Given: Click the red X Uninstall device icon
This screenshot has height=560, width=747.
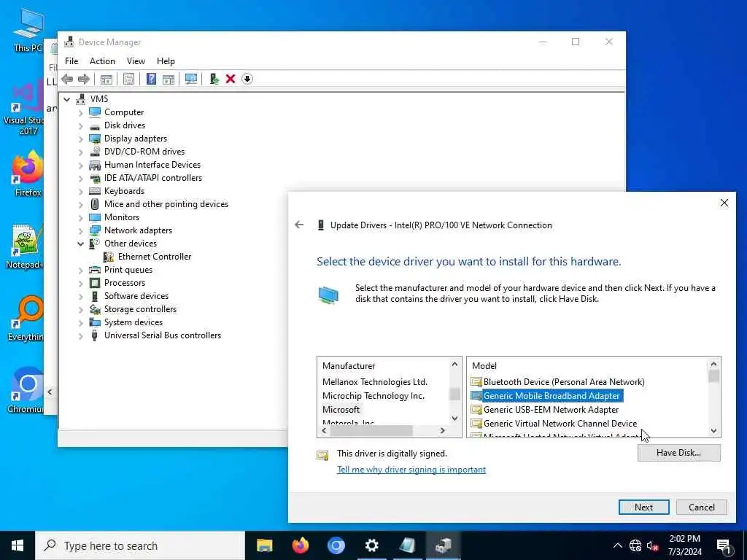Looking at the screenshot, I should (x=230, y=79).
